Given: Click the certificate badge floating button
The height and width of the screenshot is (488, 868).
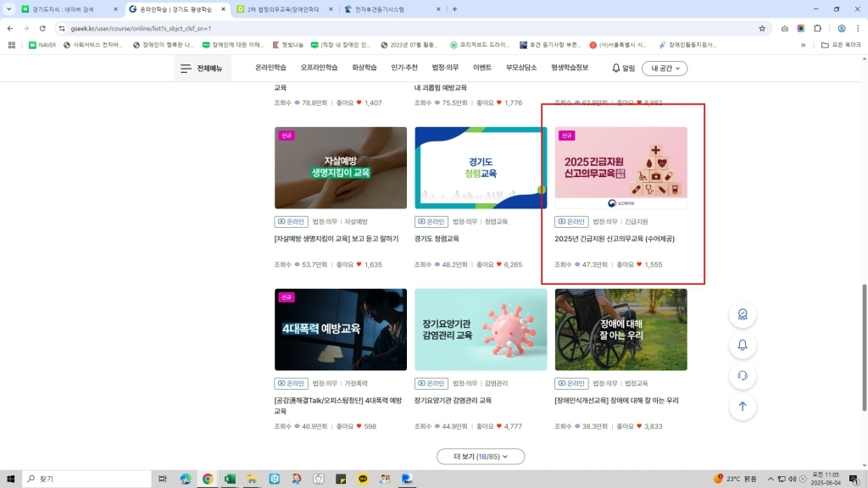Looking at the screenshot, I should [x=743, y=314].
